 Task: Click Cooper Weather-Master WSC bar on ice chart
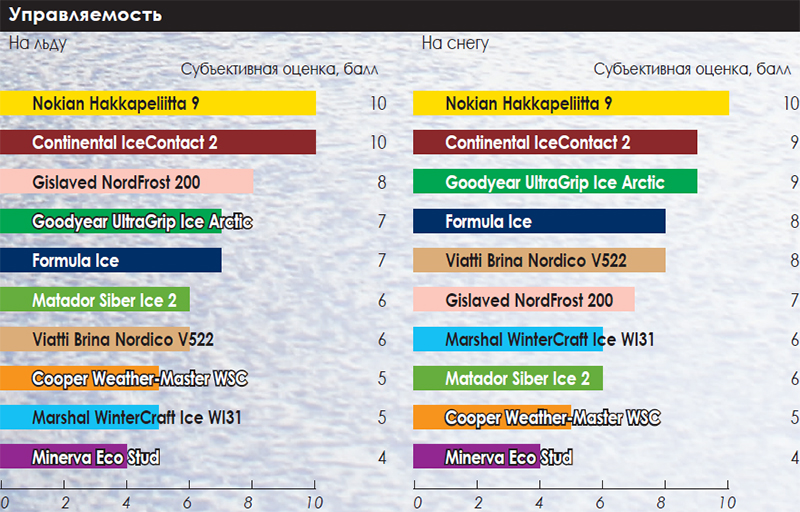80,378
